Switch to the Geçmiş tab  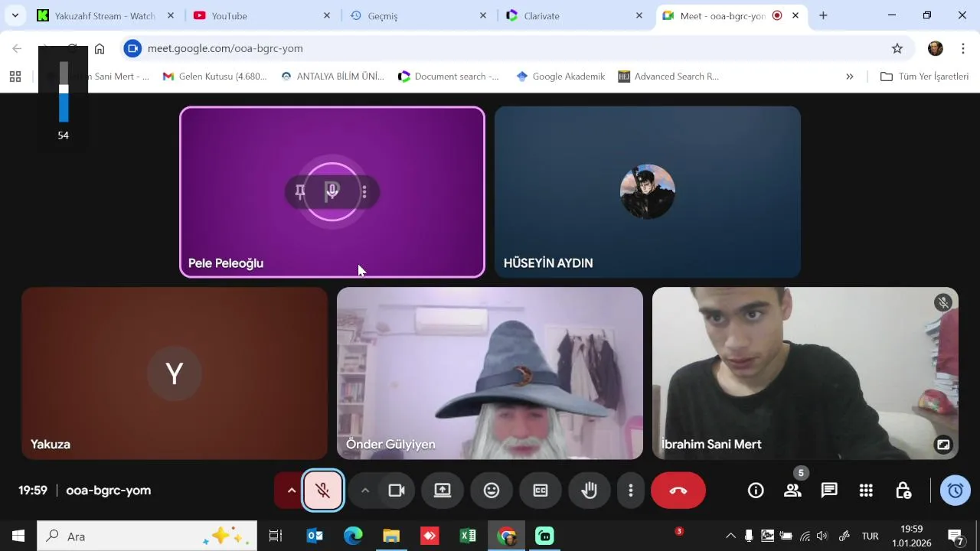418,15
